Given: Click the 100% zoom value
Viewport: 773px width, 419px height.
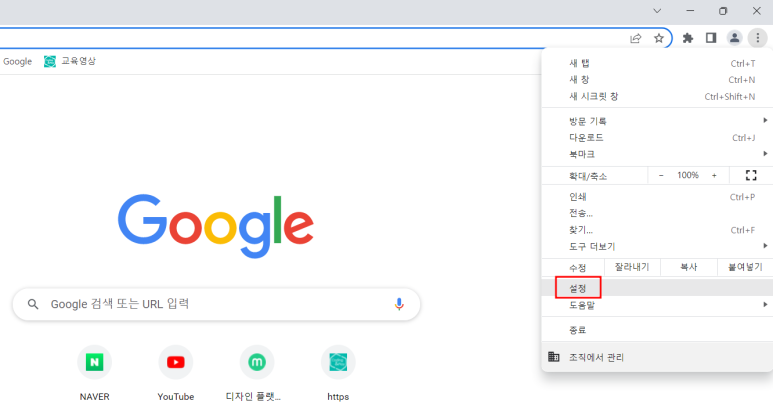Looking at the screenshot, I should 688,175.
